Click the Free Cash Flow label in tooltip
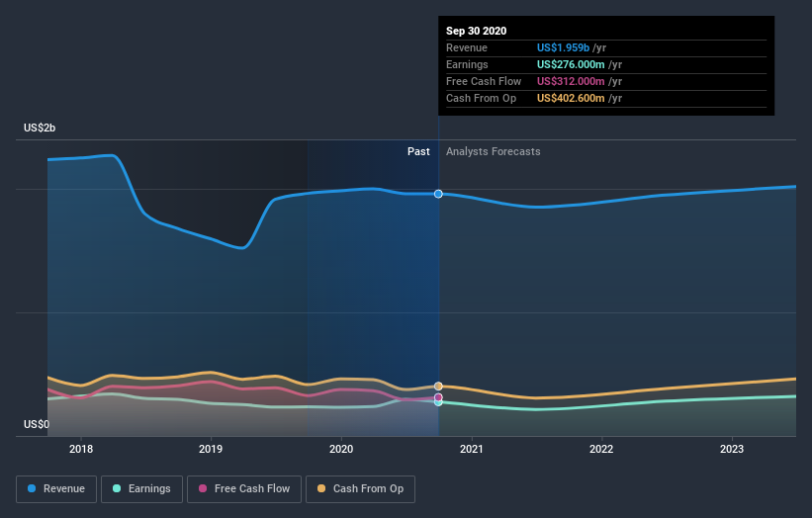This screenshot has width=812, height=518. coord(484,81)
